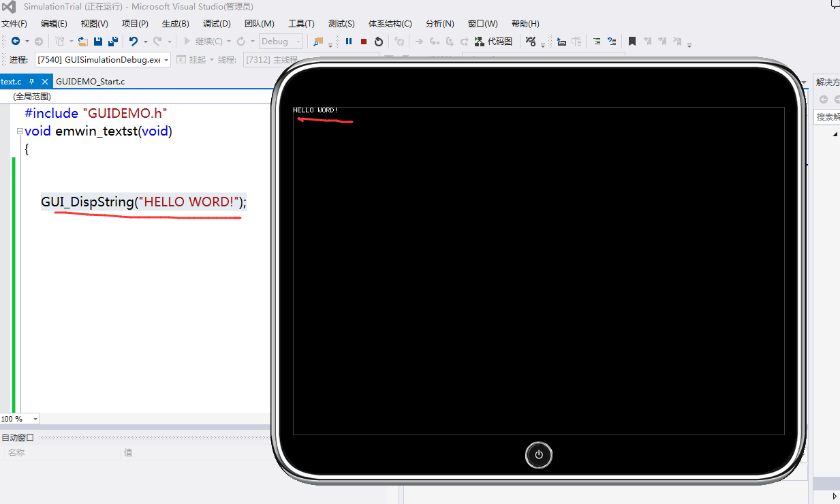Open the process dropdown showing GUISimulationDebug.exe
This screenshot has height=504, width=840.
[102, 60]
